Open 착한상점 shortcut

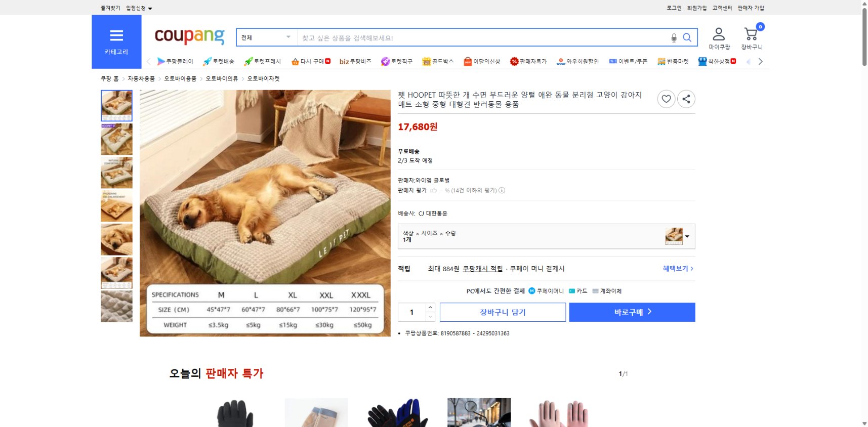tap(717, 61)
